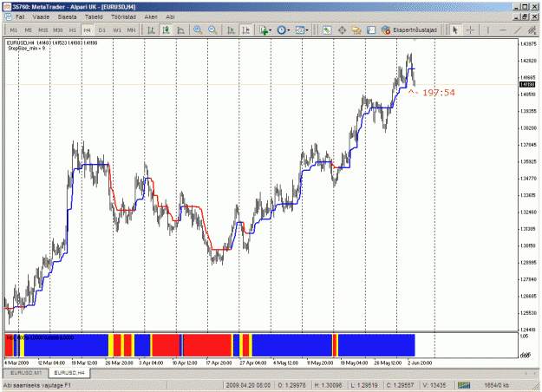542x392 pixels.
Task: Zoom in on the chart
Action: point(198,30)
